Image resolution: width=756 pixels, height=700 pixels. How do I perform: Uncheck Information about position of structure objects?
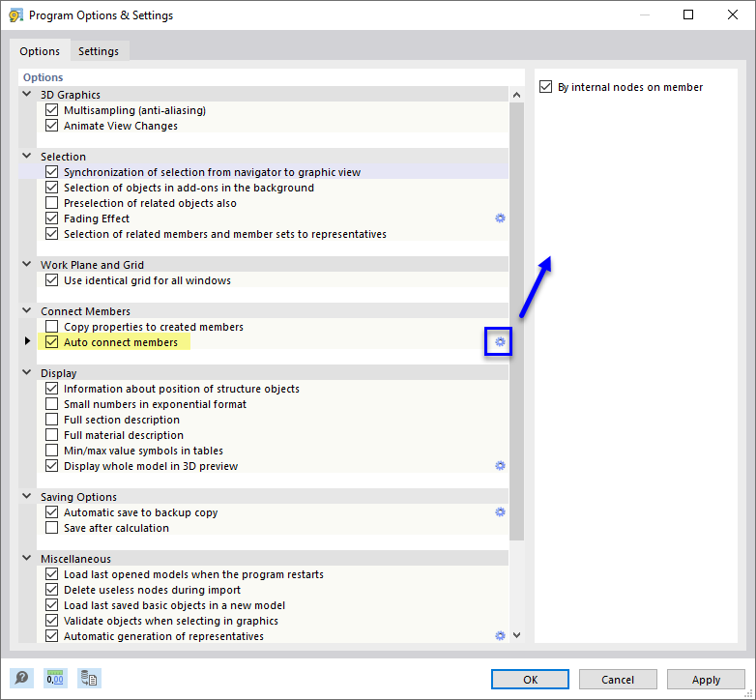51,389
